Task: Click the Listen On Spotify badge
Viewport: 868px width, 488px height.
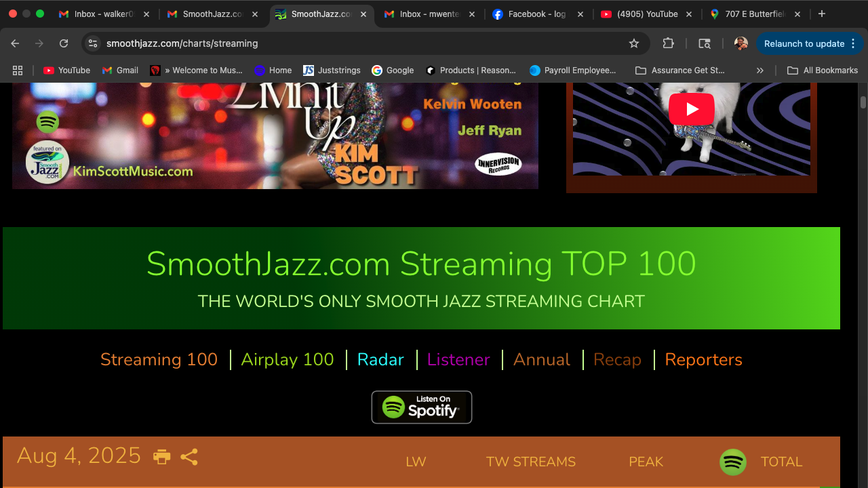Action: point(421,407)
